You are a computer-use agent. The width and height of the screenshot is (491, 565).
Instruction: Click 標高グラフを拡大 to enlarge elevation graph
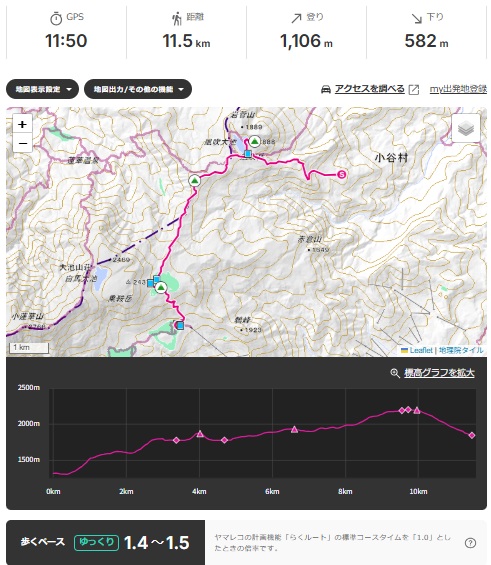coord(439,373)
